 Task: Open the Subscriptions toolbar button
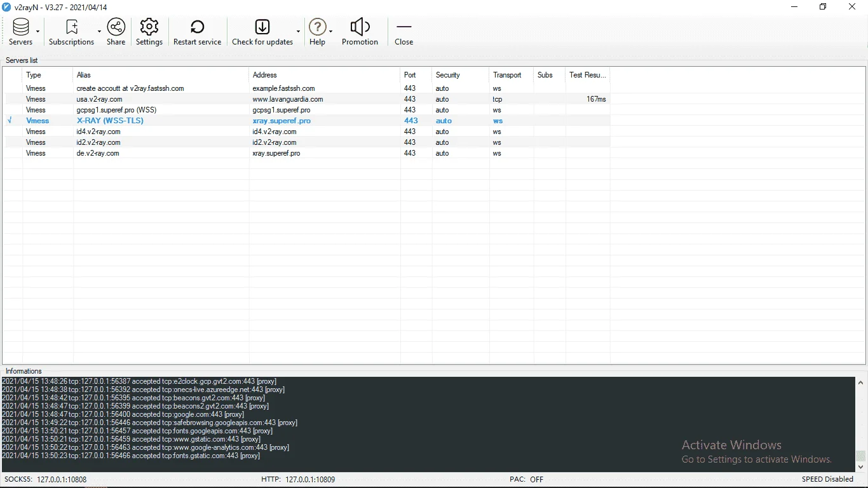point(71,32)
